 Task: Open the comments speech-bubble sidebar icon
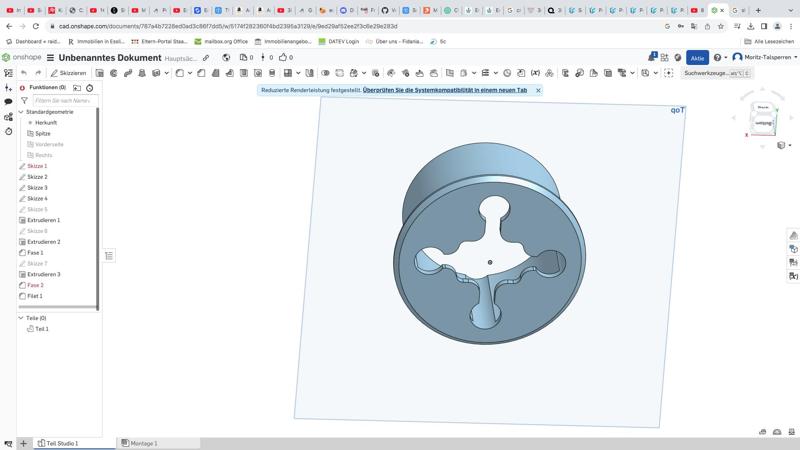(8, 102)
